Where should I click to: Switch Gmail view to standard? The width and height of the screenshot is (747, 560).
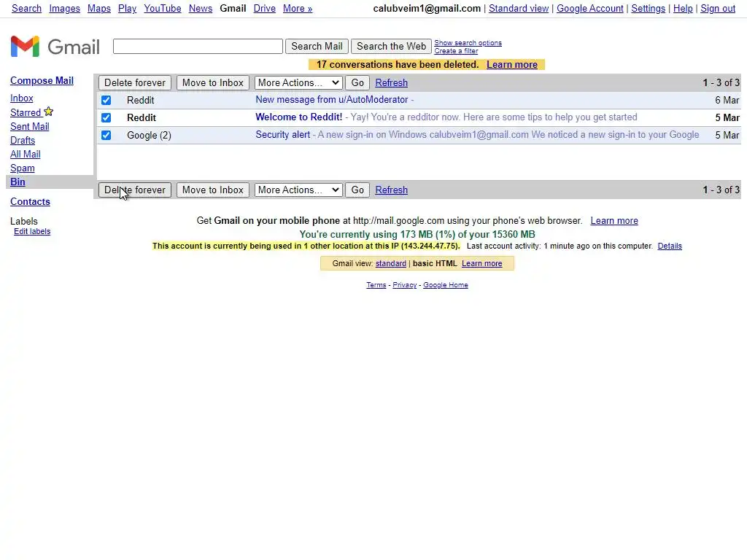391,264
